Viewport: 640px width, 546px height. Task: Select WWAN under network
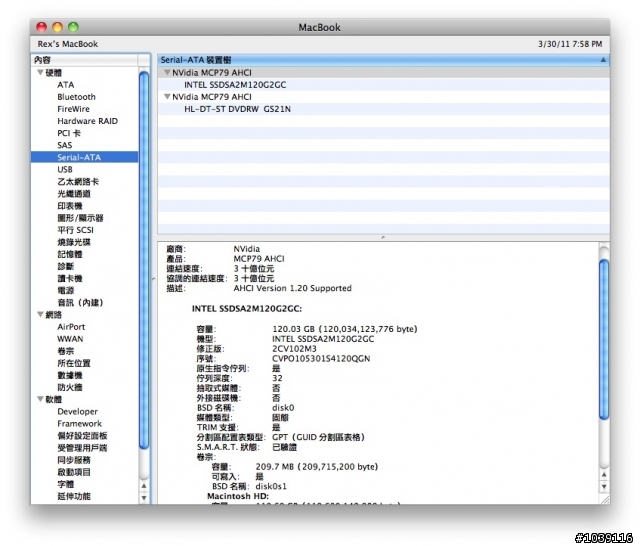click(x=70, y=339)
